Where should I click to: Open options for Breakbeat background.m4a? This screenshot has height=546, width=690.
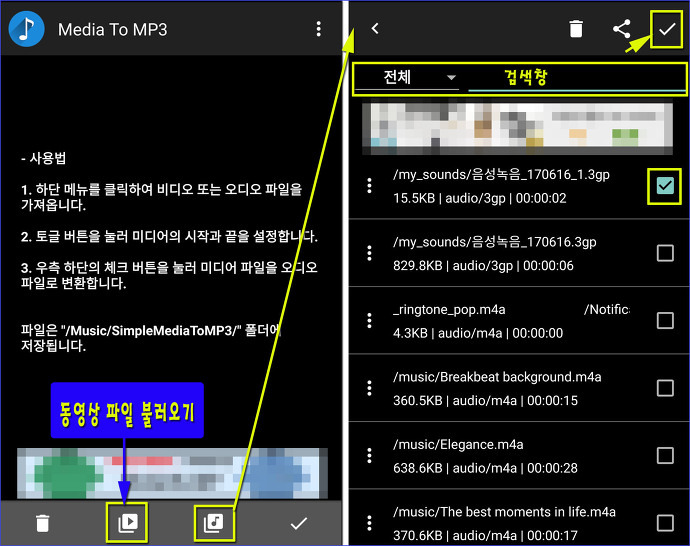pyautogui.click(x=369, y=388)
